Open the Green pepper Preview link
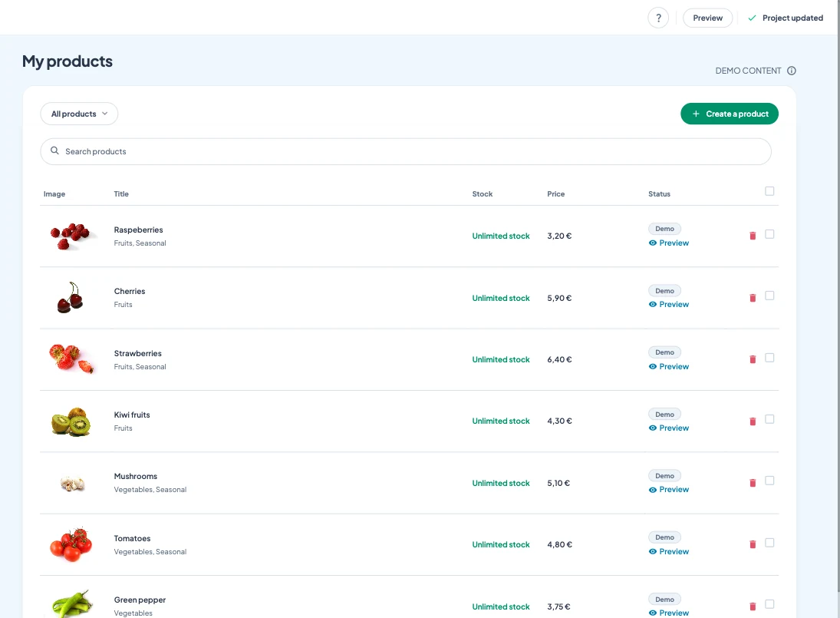 click(669, 613)
